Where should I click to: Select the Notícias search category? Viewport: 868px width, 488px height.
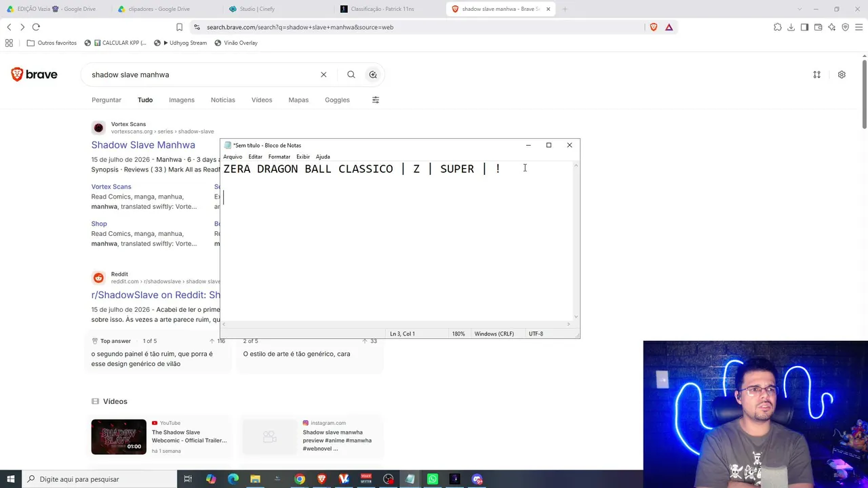(x=223, y=100)
